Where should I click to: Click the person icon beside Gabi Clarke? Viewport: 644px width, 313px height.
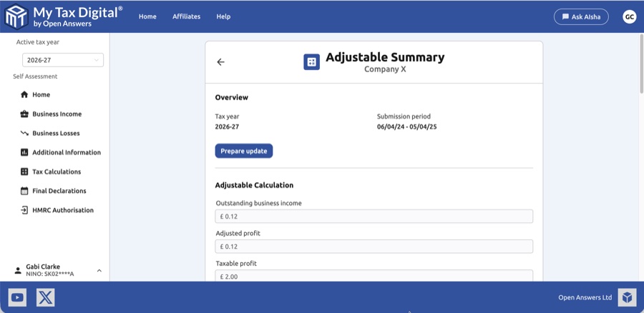(18, 270)
